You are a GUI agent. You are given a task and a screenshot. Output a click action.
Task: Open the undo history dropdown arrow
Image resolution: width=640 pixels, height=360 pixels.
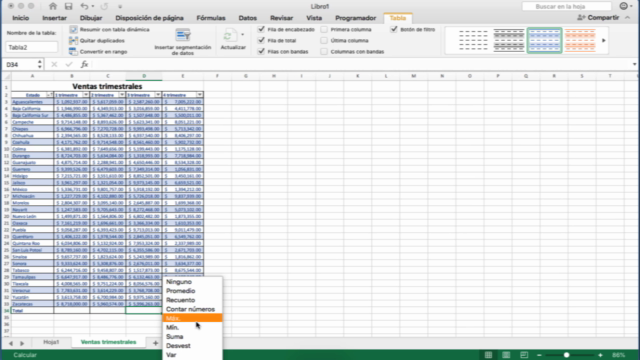[93, 6]
